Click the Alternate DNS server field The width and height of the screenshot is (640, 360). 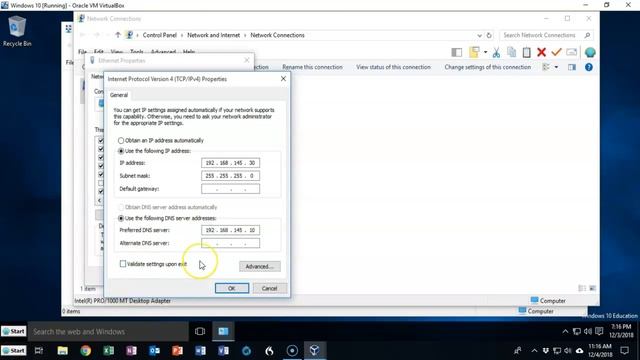point(230,243)
